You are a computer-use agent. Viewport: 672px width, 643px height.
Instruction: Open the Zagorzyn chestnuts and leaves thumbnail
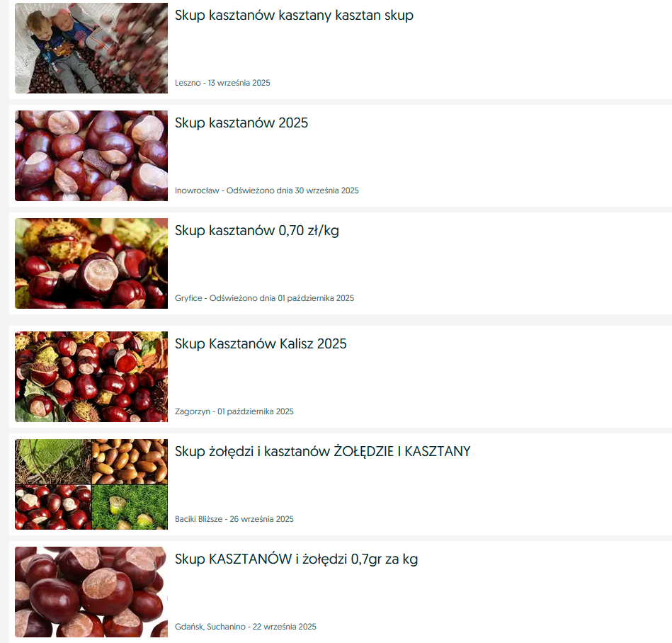pyautogui.click(x=91, y=376)
